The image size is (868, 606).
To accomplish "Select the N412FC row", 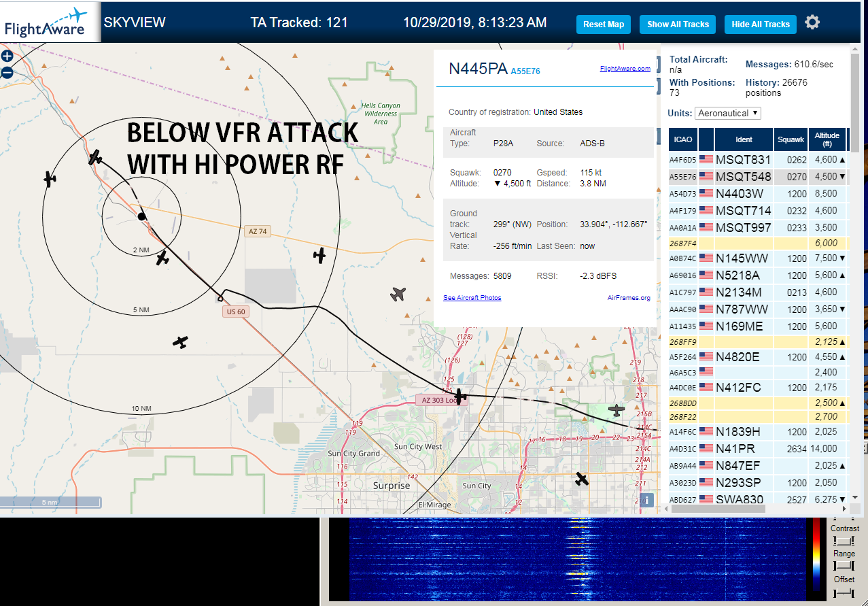I will [758, 387].
